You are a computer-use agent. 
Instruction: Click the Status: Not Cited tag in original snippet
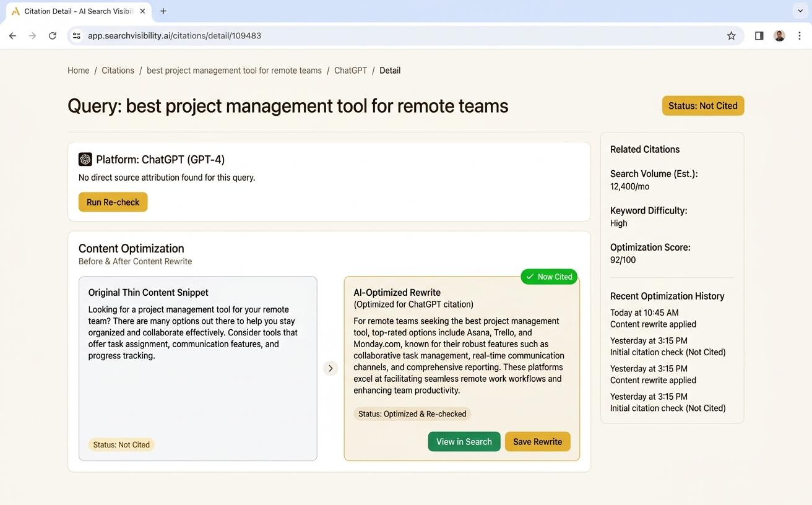(x=121, y=444)
